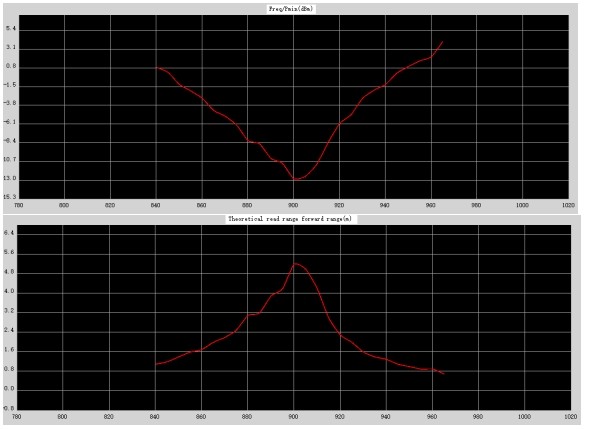This screenshot has height=430, width=589.
Task: Click the Theoretical read range chart title
Action: point(290,219)
